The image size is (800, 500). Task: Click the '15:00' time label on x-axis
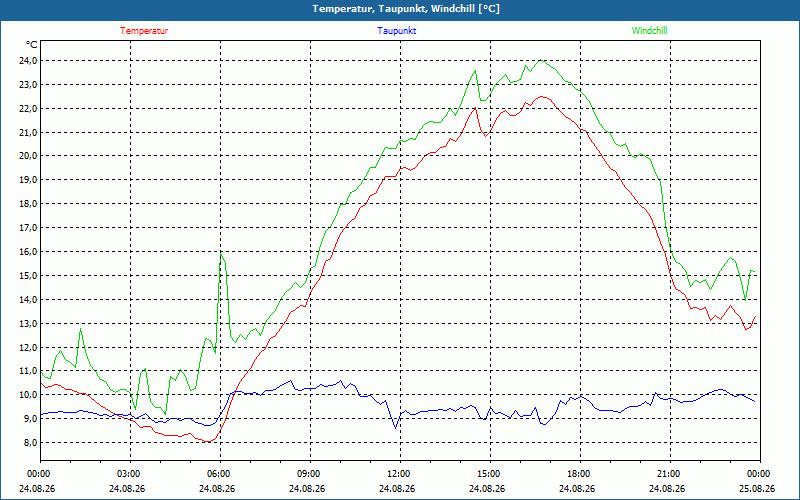pos(490,474)
